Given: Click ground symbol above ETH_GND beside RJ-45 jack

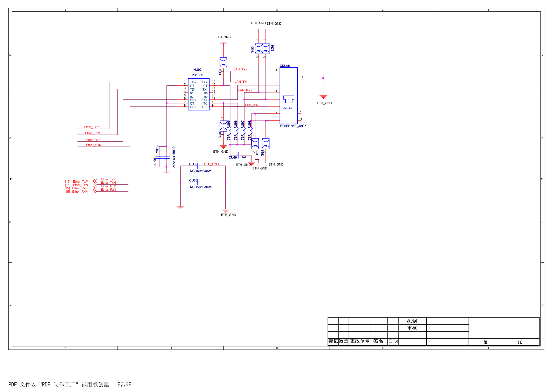Looking at the screenshot, I should pos(323,97).
